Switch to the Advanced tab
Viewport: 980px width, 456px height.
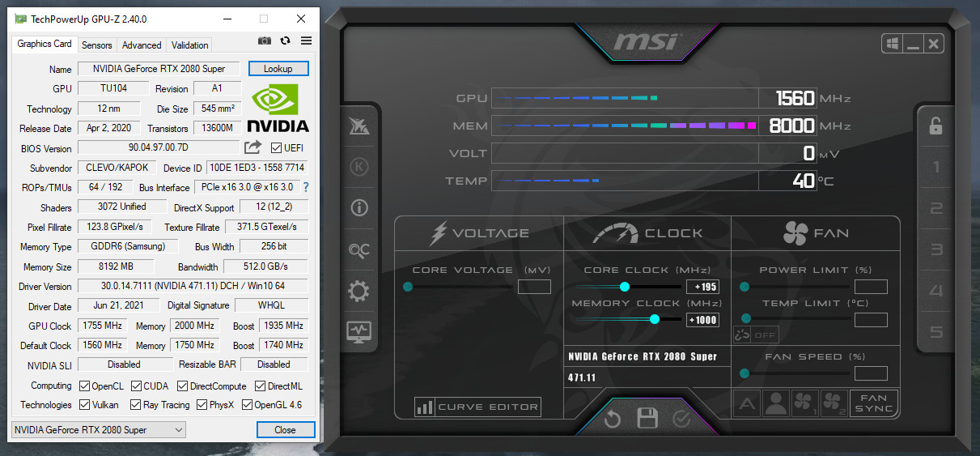tap(142, 45)
